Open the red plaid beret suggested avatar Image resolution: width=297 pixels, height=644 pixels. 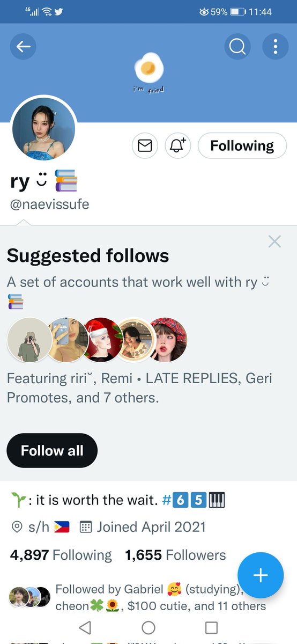pos(167,340)
